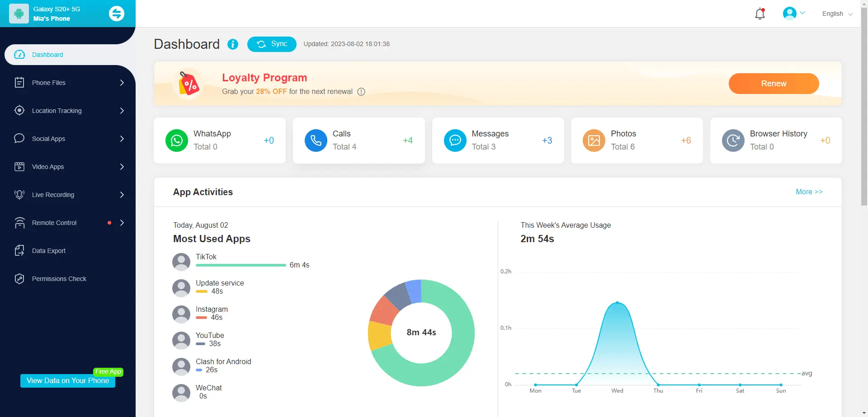
Task: Expand Phone Files chevron
Action: pyautogui.click(x=122, y=83)
